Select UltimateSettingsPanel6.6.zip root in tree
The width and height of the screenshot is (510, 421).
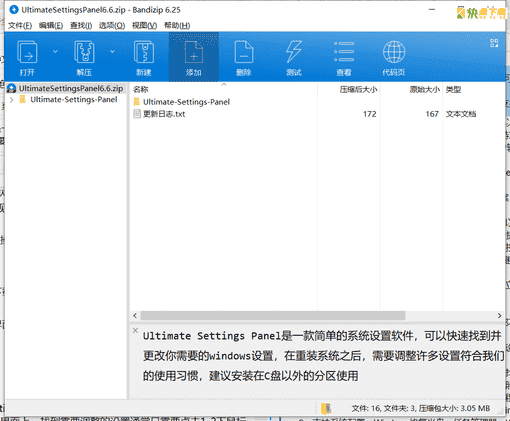tap(66, 88)
